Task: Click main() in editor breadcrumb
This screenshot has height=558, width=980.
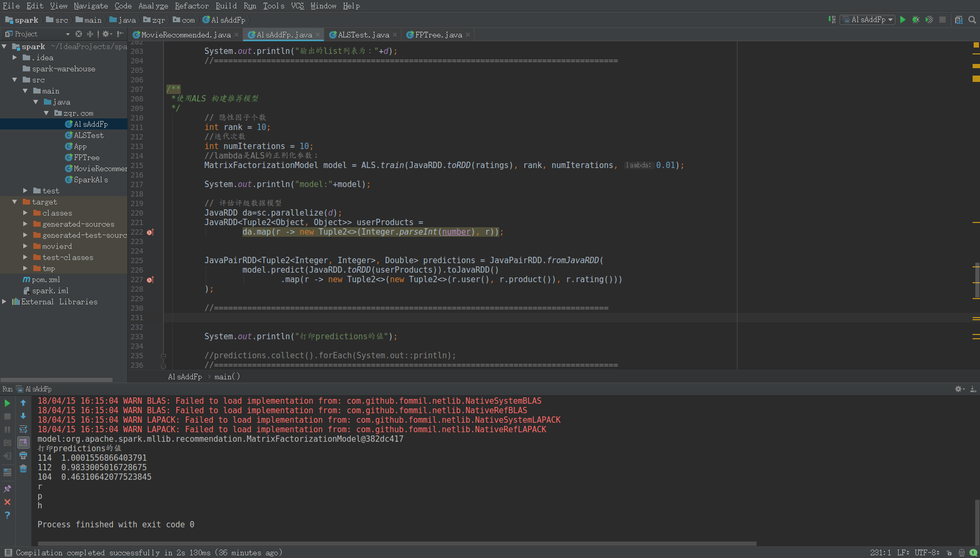Action: (227, 377)
